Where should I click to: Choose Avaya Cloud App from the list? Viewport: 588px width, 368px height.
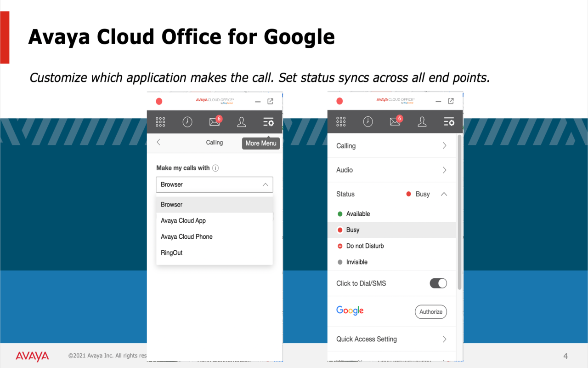tap(215, 221)
